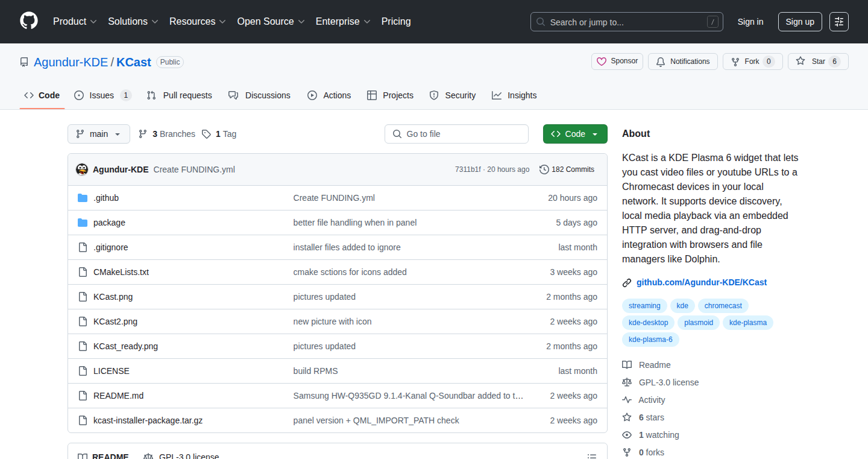Open commit 'cmake sctions for icons added'
Image resolution: width=868 pixels, height=459 pixels.
click(350, 272)
